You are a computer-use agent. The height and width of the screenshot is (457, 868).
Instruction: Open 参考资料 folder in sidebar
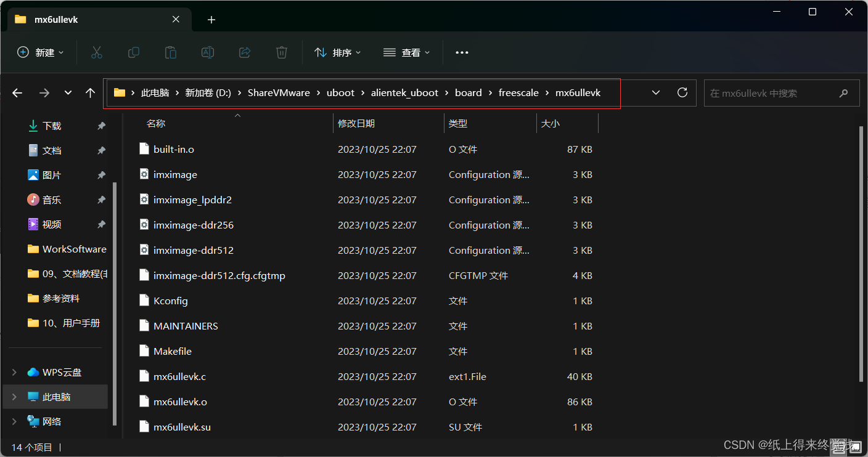click(x=61, y=298)
